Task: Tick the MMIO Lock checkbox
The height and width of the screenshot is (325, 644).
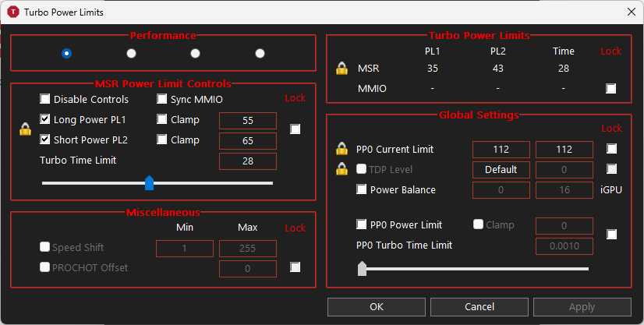Action: (x=610, y=89)
